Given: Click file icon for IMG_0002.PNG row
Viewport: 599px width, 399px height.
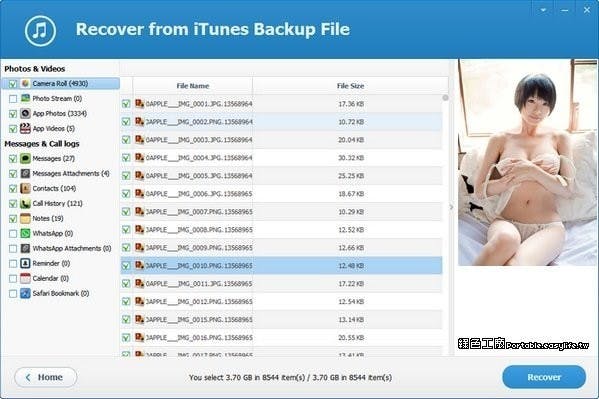Looking at the screenshot, I should (x=139, y=122).
